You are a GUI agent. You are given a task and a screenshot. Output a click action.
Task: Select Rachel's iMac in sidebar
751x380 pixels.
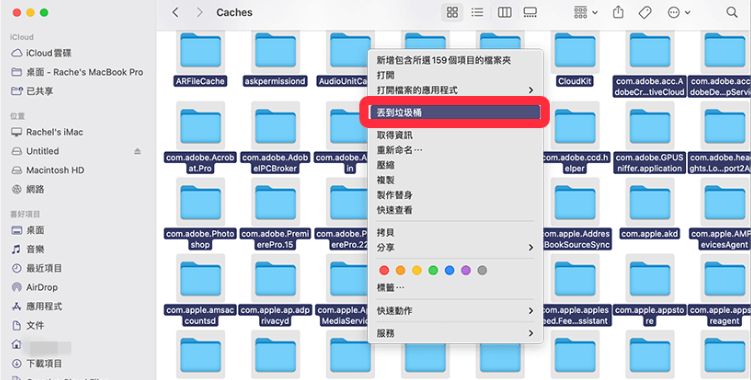click(x=47, y=132)
